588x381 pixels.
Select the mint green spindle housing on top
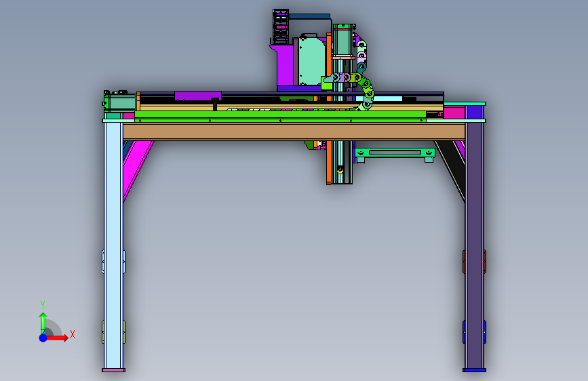pos(311,60)
